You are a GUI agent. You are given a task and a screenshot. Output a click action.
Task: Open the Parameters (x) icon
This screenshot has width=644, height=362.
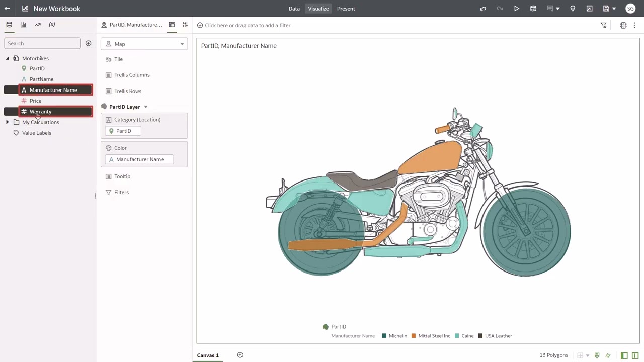pos(52,25)
